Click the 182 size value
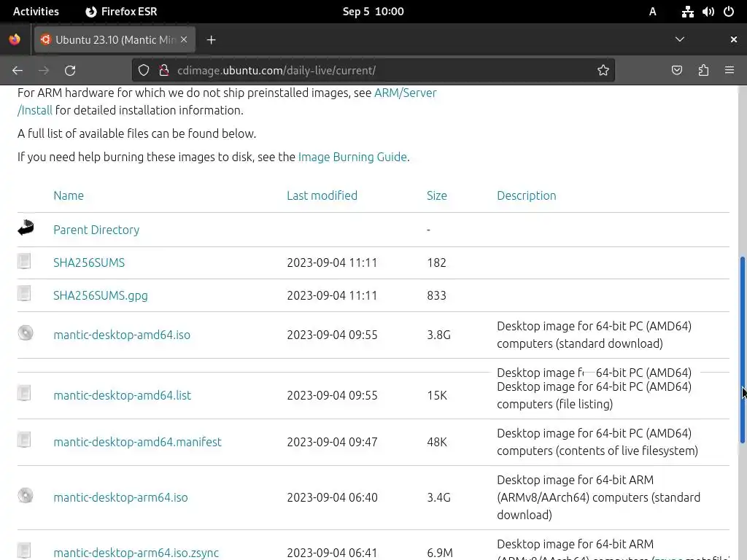This screenshot has height=560, width=747. pos(436,262)
